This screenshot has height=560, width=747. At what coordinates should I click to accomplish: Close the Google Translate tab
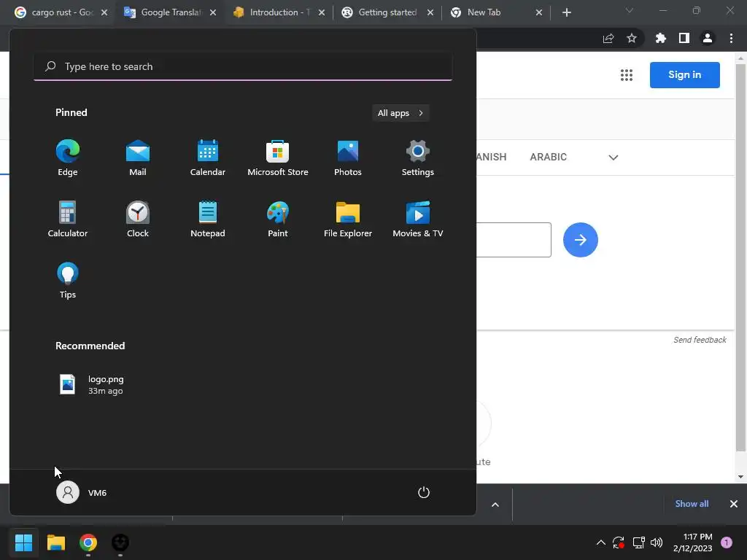click(213, 12)
